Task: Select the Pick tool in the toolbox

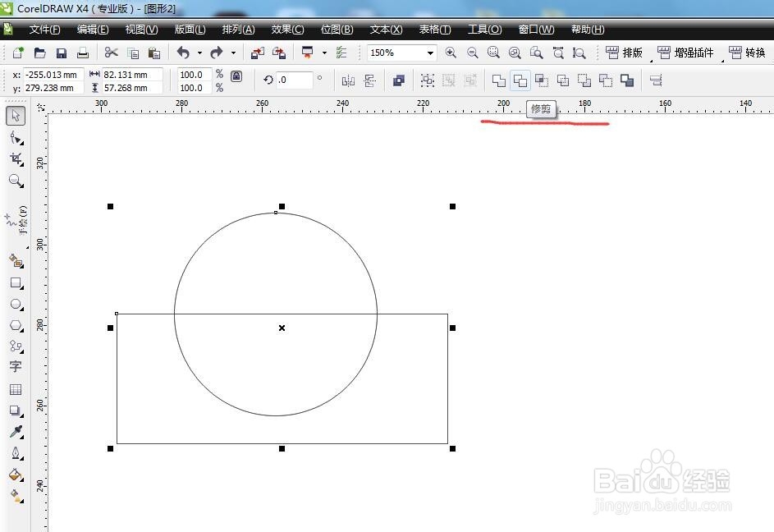Action: click(16, 116)
